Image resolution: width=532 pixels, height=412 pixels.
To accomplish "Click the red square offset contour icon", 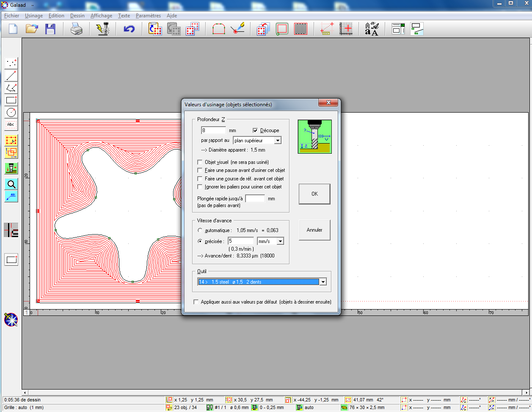I will pos(282,29).
